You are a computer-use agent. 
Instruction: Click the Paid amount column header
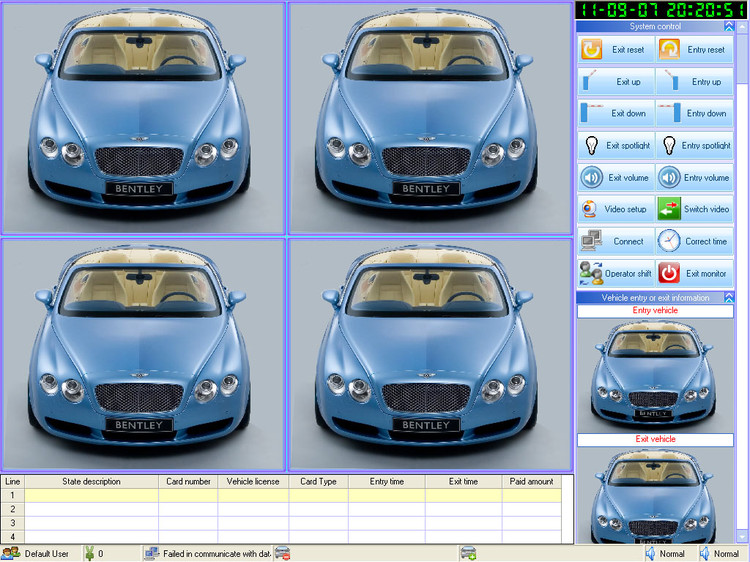click(x=531, y=482)
